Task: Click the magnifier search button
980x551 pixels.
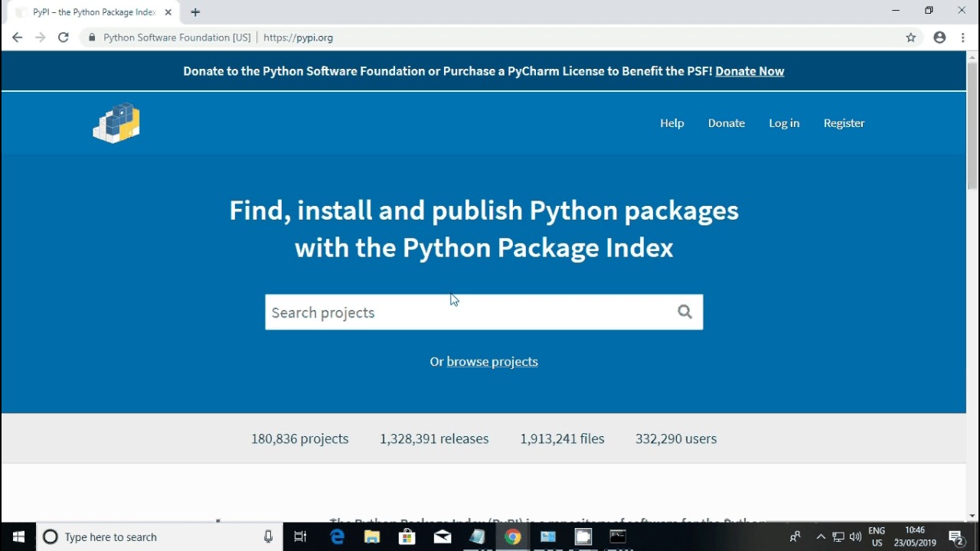Action: [x=684, y=311]
